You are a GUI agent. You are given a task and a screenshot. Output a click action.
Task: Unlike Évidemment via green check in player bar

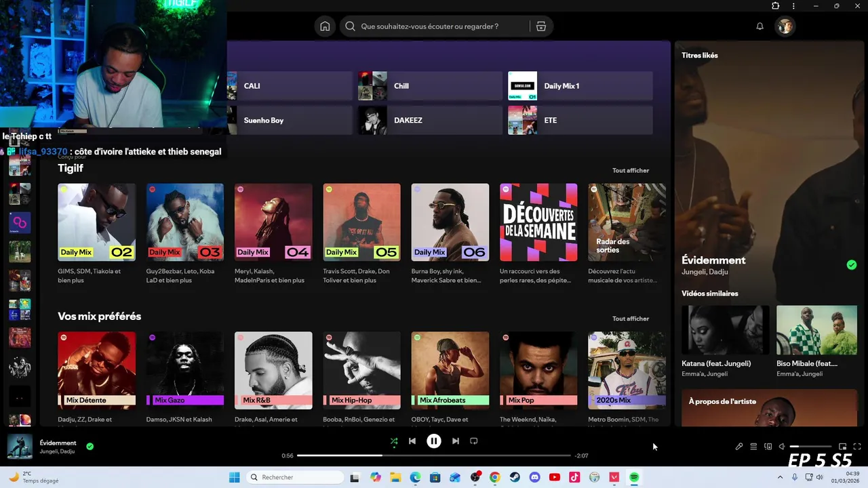point(90,447)
